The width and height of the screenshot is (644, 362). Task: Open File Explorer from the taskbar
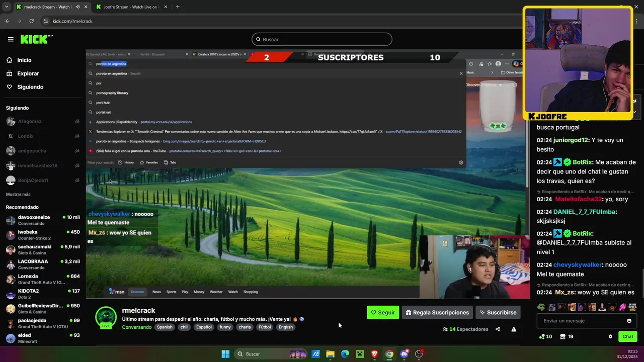click(x=330, y=354)
